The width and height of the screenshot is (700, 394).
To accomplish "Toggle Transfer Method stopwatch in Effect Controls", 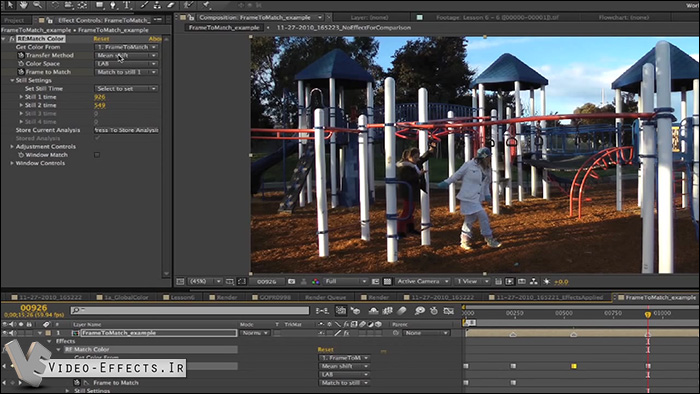I will click(21, 55).
